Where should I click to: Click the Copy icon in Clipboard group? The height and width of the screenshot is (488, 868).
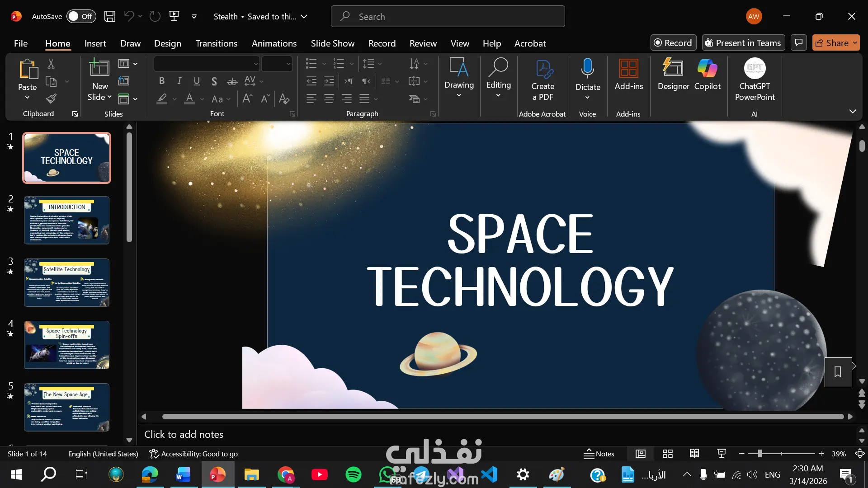point(51,81)
